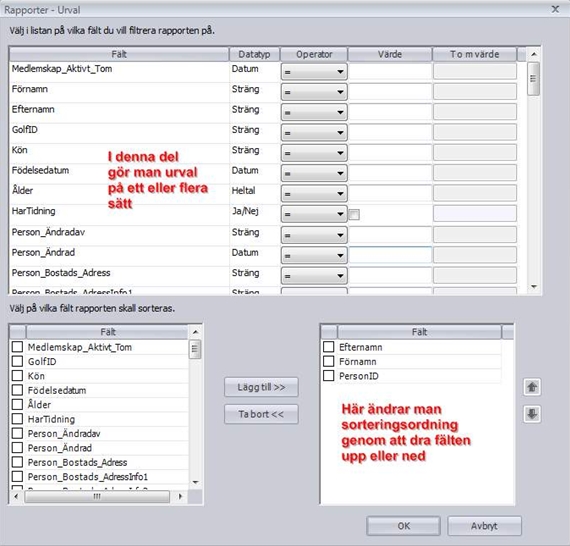Click the scroll-down arrow of the left sort list

[x=195, y=482]
